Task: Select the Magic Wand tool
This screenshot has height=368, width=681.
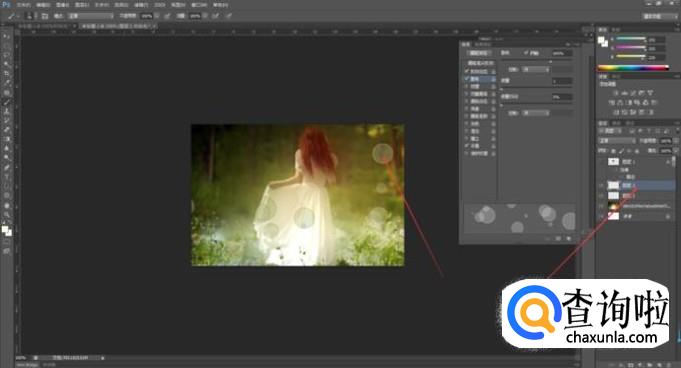Action: coord(7,64)
